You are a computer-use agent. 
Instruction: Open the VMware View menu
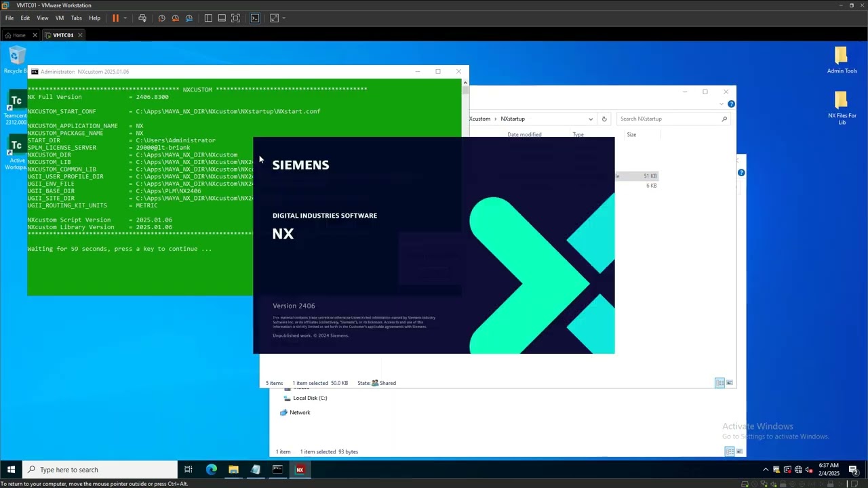43,18
